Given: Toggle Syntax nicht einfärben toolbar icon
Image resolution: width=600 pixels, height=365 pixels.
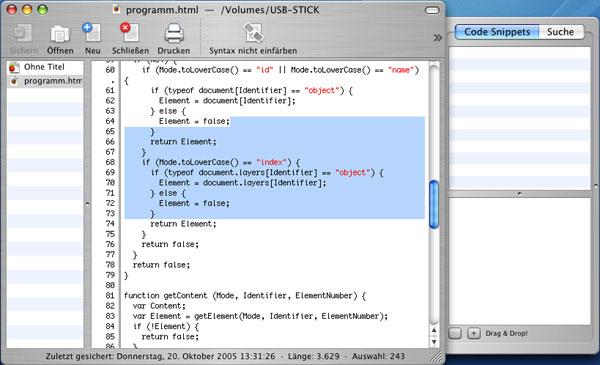Looking at the screenshot, I should click(253, 33).
